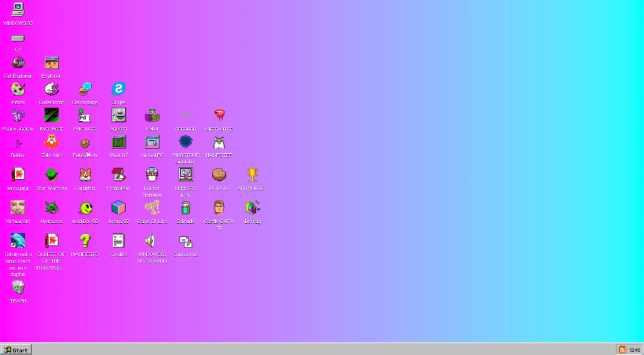Image resolution: width=644 pixels, height=355 pixels.
Task: Launch WIN93TOUR simulator
Action: click(186, 142)
